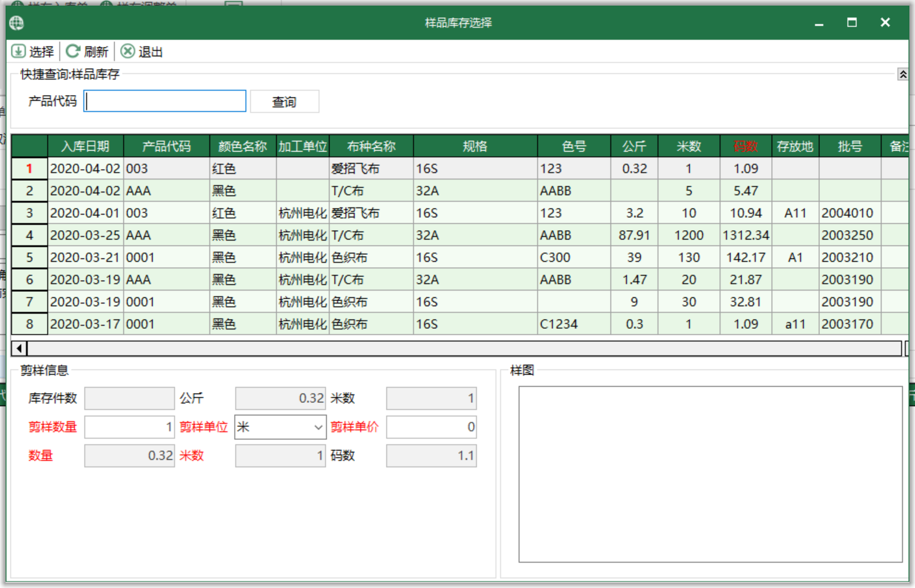This screenshot has height=588, width=915.
Task: Click the 查询 search button
Action: click(285, 102)
